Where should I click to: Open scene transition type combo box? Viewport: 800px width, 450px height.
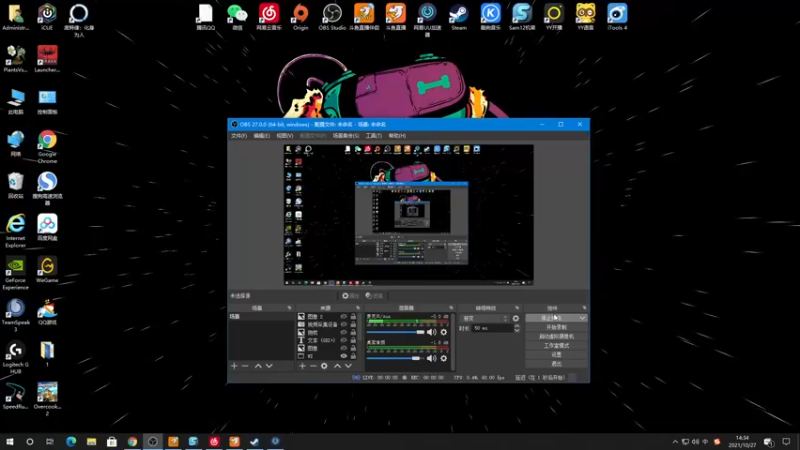[x=484, y=318]
